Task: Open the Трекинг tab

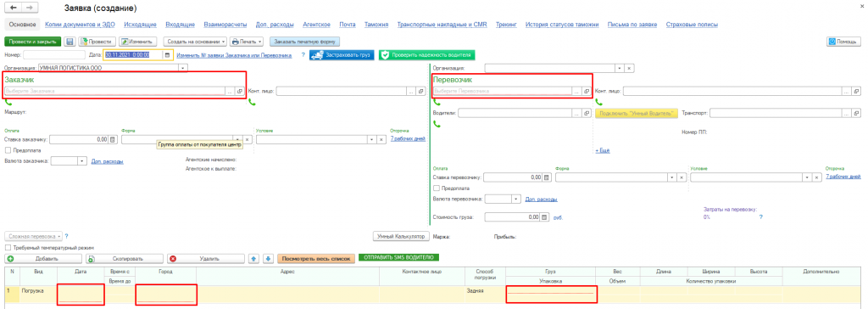Action: pos(506,25)
